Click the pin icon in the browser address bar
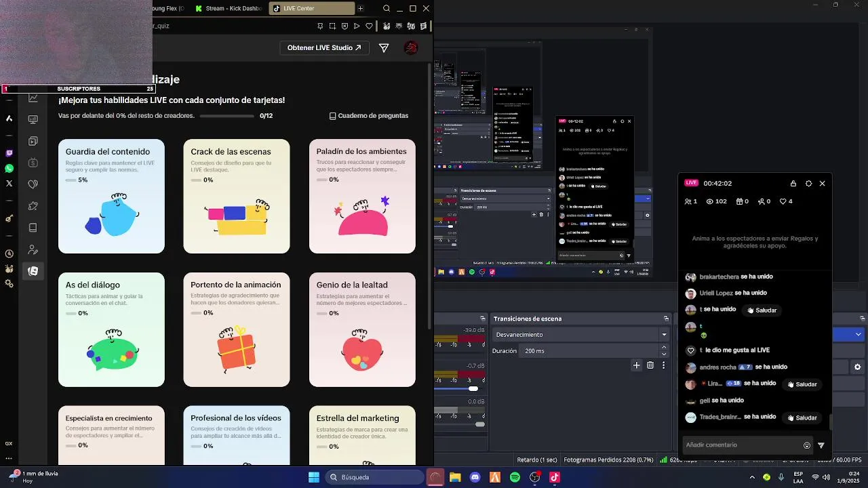This screenshot has width=868, height=488. click(320, 26)
